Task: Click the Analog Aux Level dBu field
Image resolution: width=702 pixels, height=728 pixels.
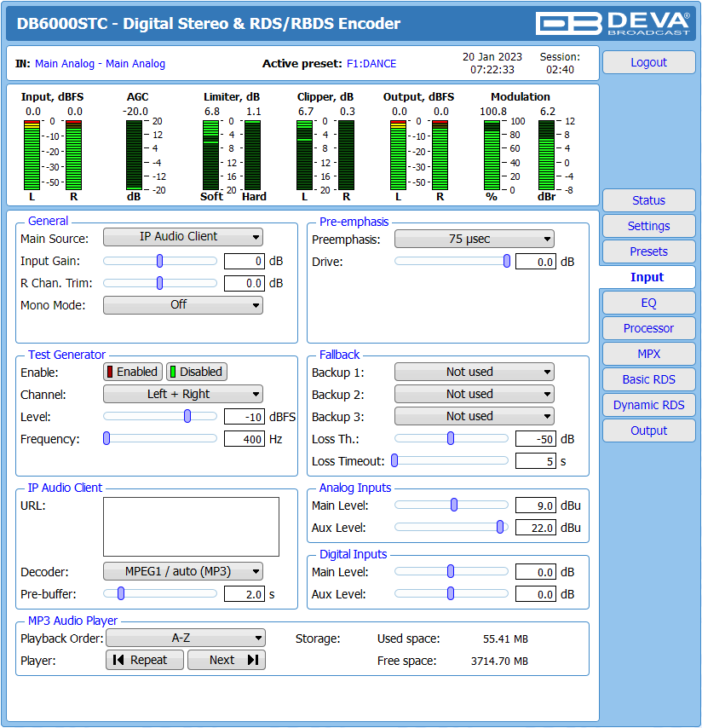Action: click(x=536, y=528)
